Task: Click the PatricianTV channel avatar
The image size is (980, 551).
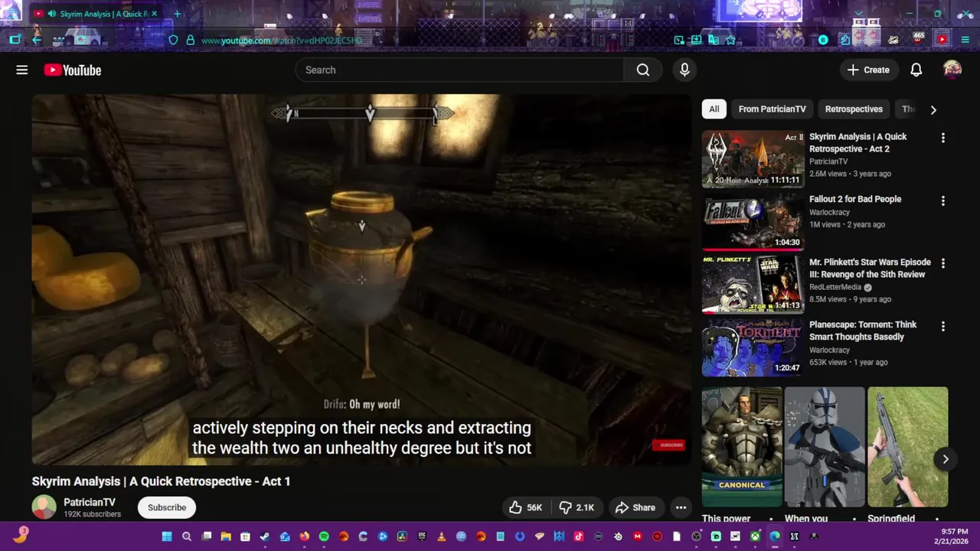Action: click(44, 507)
